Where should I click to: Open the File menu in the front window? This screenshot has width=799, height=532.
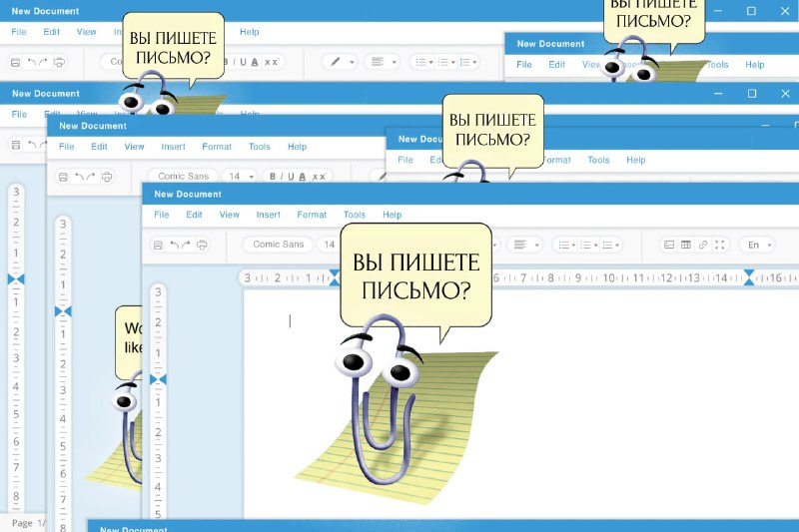click(x=162, y=215)
